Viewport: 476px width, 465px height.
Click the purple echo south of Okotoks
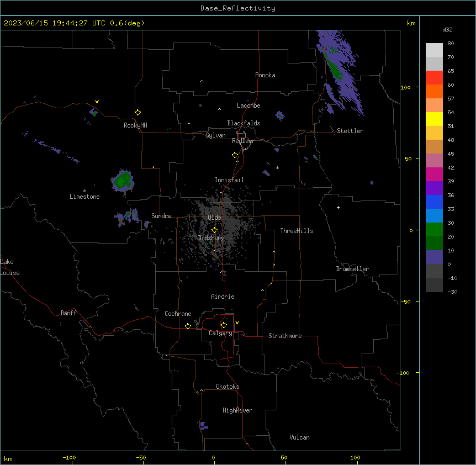point(203,426)
